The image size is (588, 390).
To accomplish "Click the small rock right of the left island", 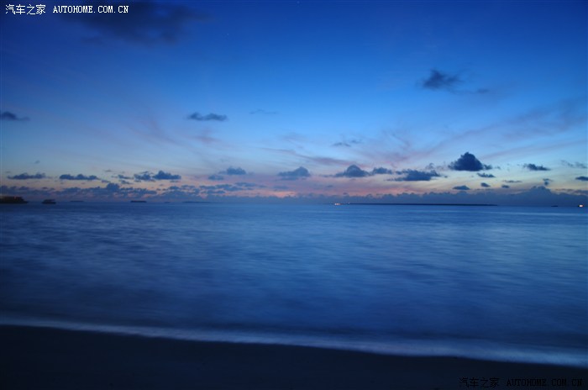I will [49, 202].
